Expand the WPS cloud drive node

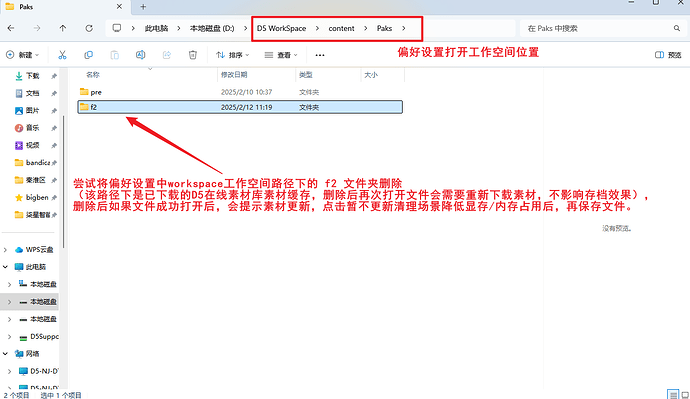tap(5, 250)
